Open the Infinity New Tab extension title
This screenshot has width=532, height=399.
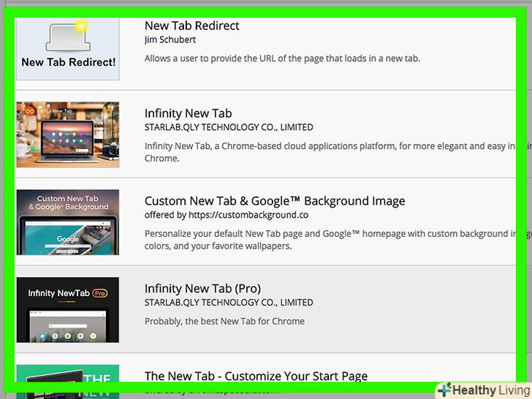tap(188, 113)
